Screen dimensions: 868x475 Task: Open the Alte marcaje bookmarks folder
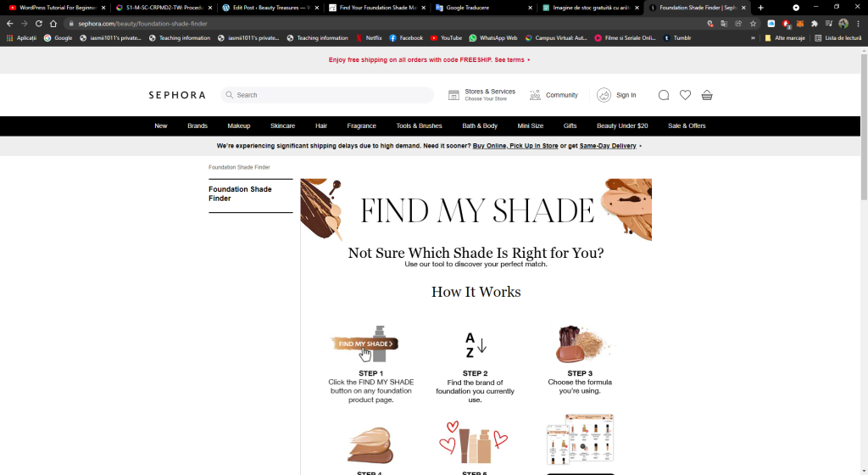(x=785, y=38)
